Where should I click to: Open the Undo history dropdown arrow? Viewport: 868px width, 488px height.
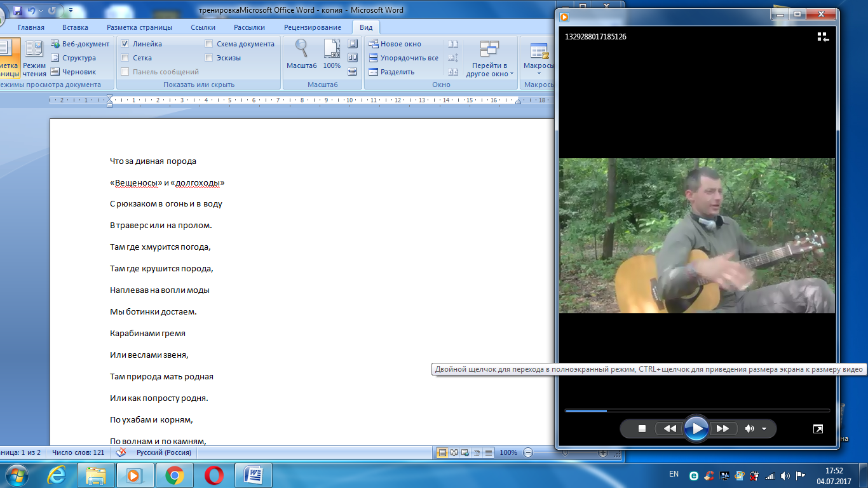tap(41, 11)
